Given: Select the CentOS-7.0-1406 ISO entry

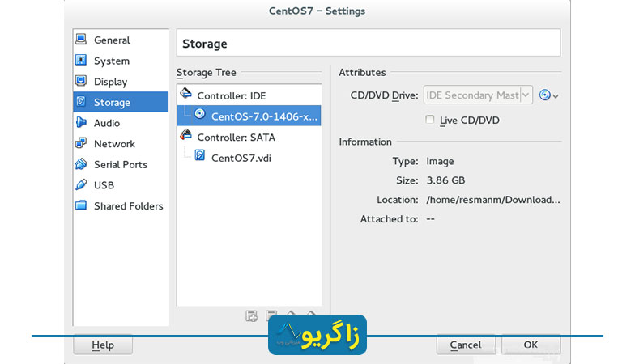Looking at the screenshot, I should (x=249, y=116).
